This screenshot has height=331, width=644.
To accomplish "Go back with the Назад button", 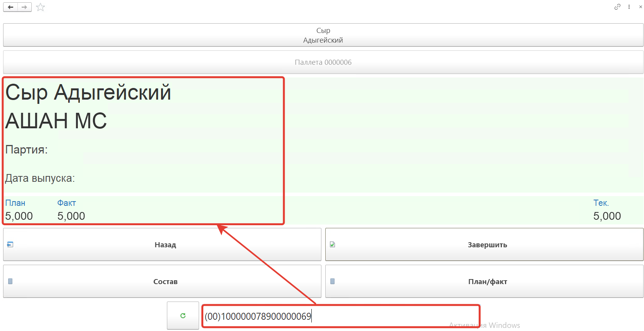I will point(162,245).
